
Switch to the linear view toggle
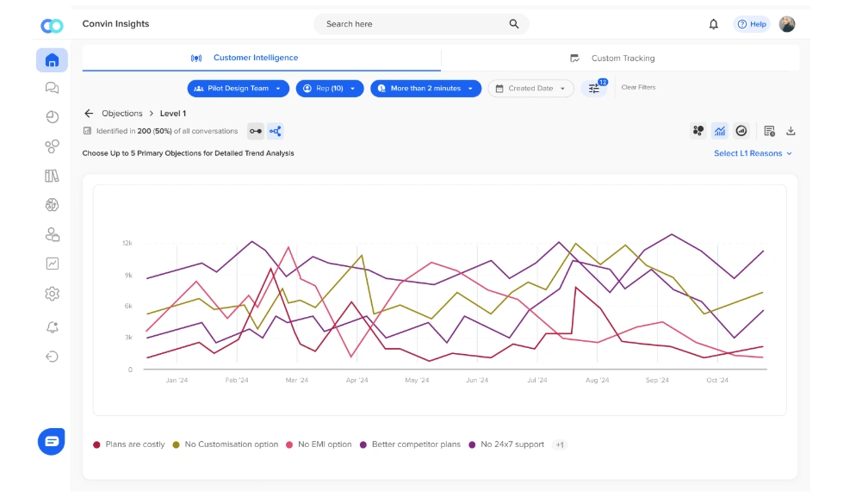tap(256, 131)
